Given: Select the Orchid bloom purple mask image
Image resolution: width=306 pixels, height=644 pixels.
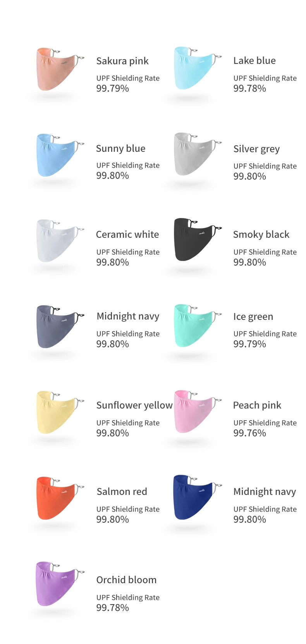Looking at the screenshot, I should [60, 584].
